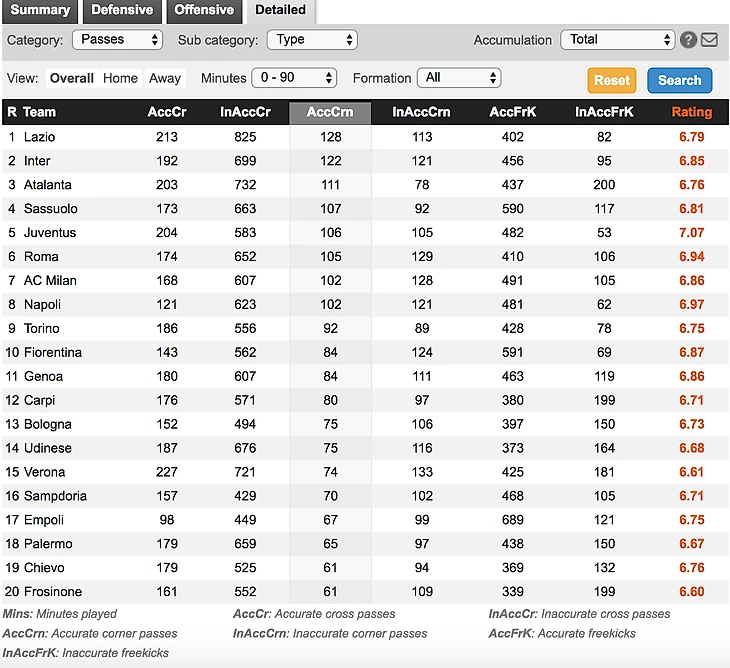Sort by the AccCr column header

point(166,112)
